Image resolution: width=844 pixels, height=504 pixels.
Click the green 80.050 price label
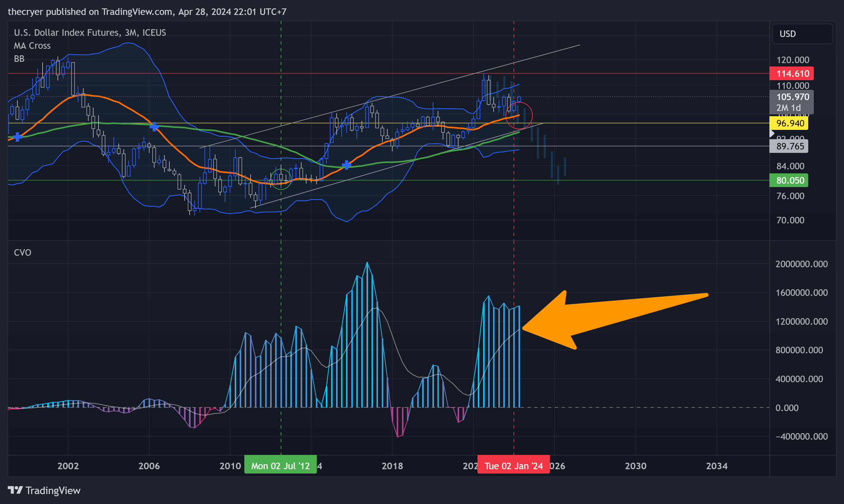tap(789, 180)
